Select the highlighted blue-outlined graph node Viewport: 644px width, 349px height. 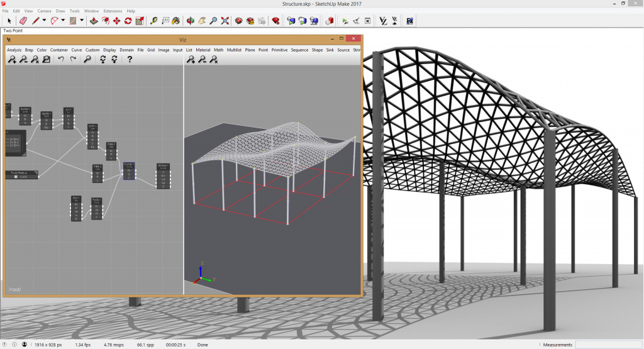[128, 171]
